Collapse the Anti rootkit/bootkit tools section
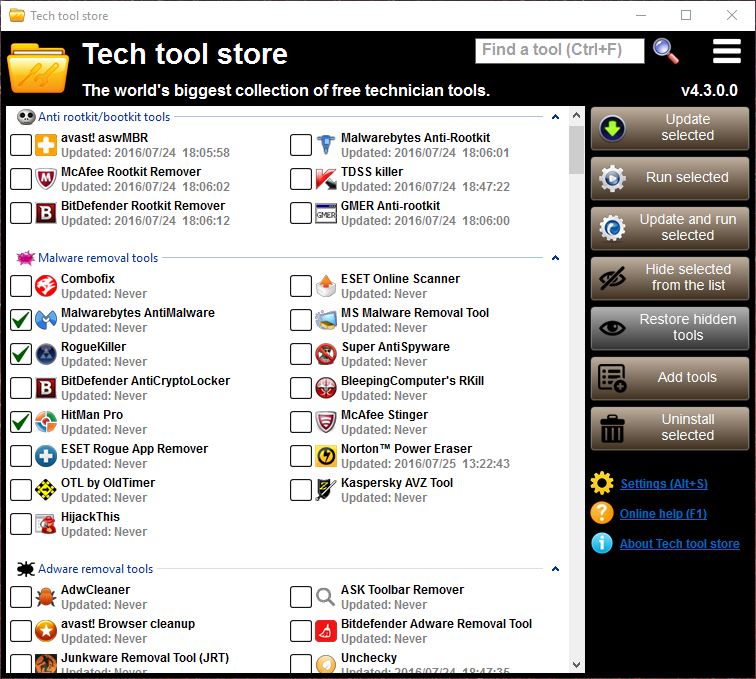This screenshot has width=756, height=679. click(555, 117)
